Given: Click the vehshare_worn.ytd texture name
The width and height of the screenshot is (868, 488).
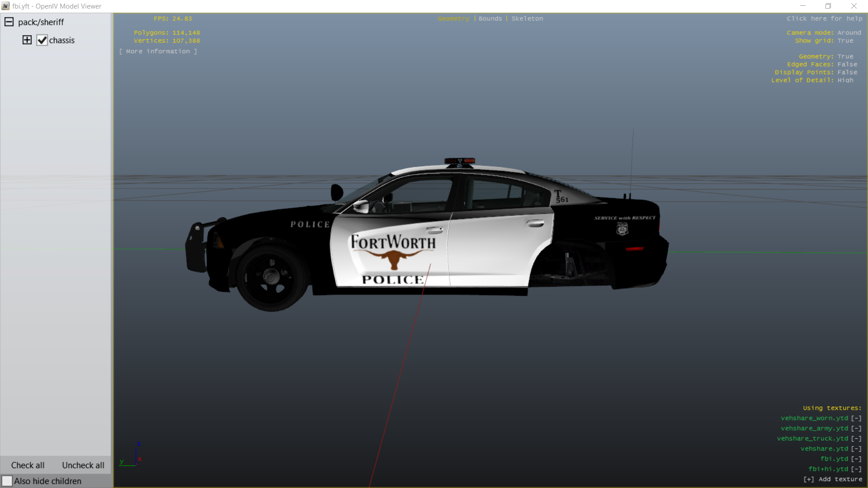Looking at the screenshot, I should click(814, 418).
